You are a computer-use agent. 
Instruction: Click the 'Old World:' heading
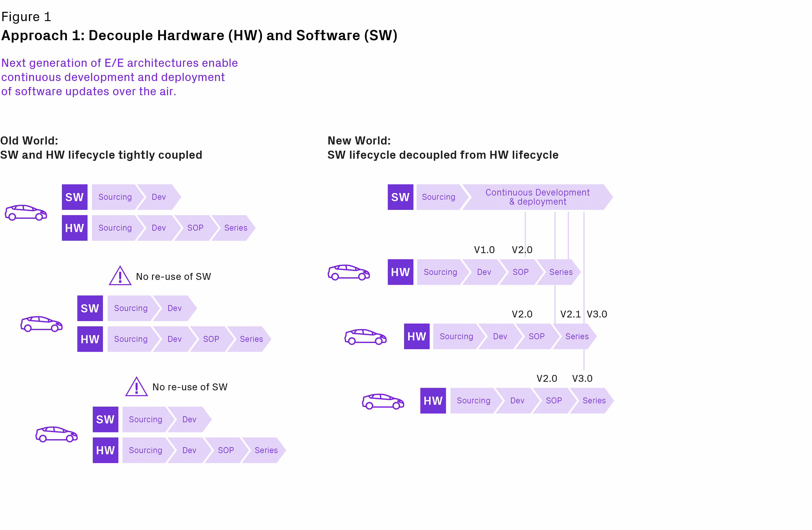coord(29,141)
